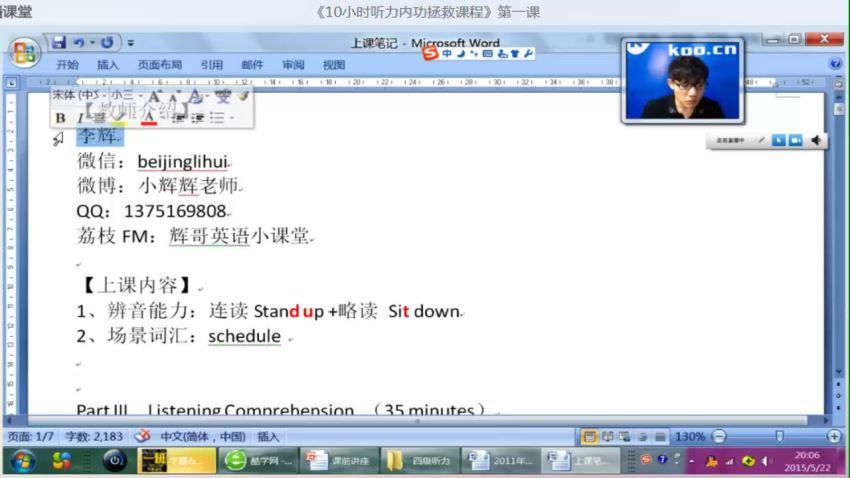The image size is (850, 478).
Task: Open the 视图 ribbon tab
Action: point(333,65)
